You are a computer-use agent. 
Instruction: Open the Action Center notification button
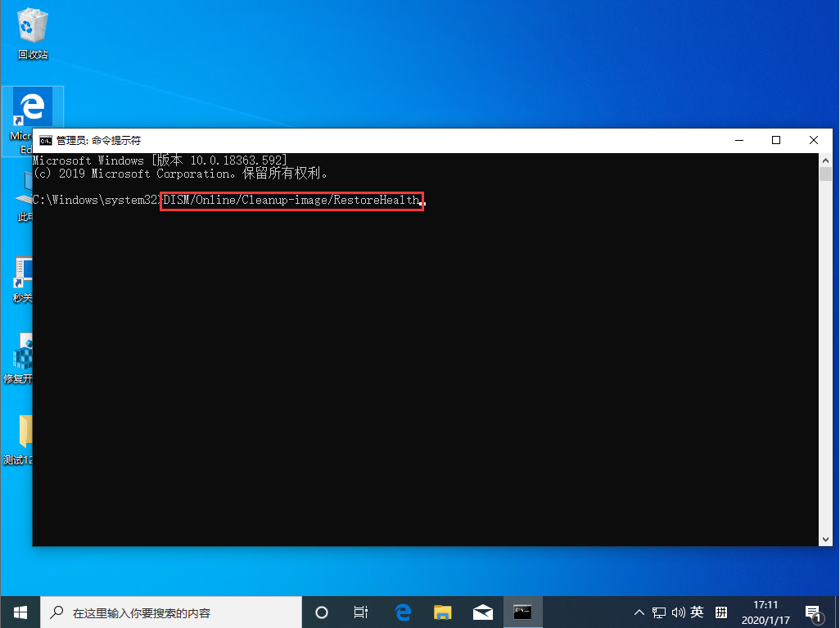point(814,612)
